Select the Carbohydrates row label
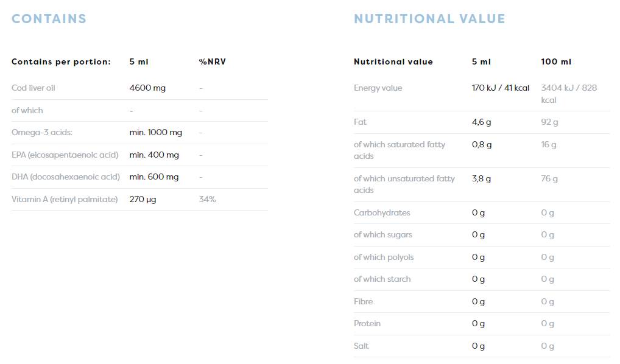Image resolution: width=620 pixels, height=364 pixels. 382,213
